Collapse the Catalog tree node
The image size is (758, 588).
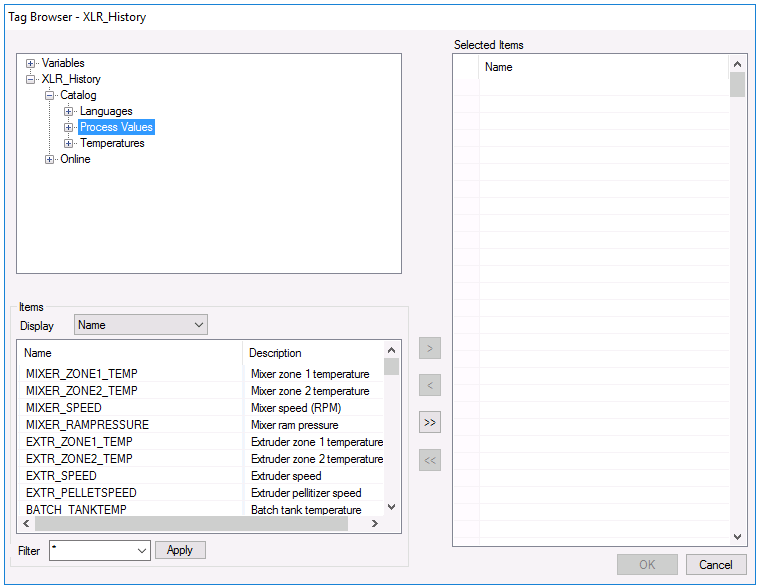click(49, 95)
